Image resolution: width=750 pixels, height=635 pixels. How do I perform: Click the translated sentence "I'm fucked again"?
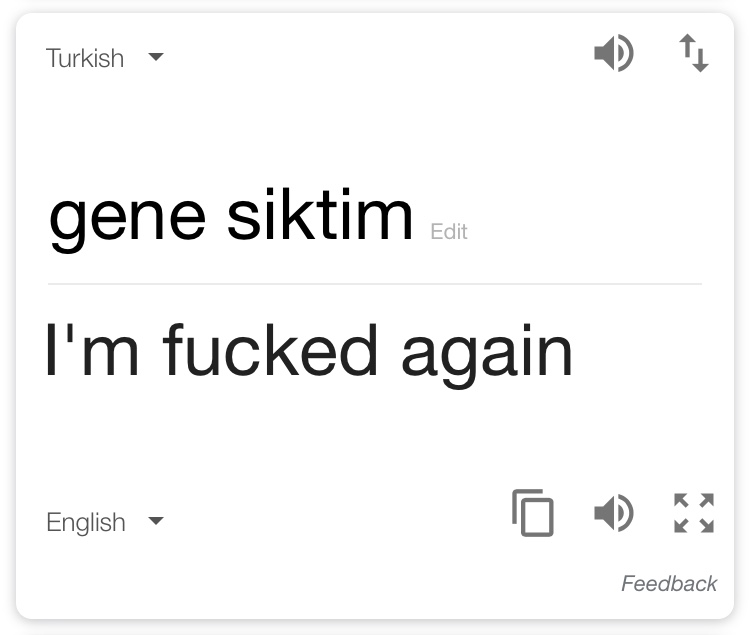coord(309,355)
